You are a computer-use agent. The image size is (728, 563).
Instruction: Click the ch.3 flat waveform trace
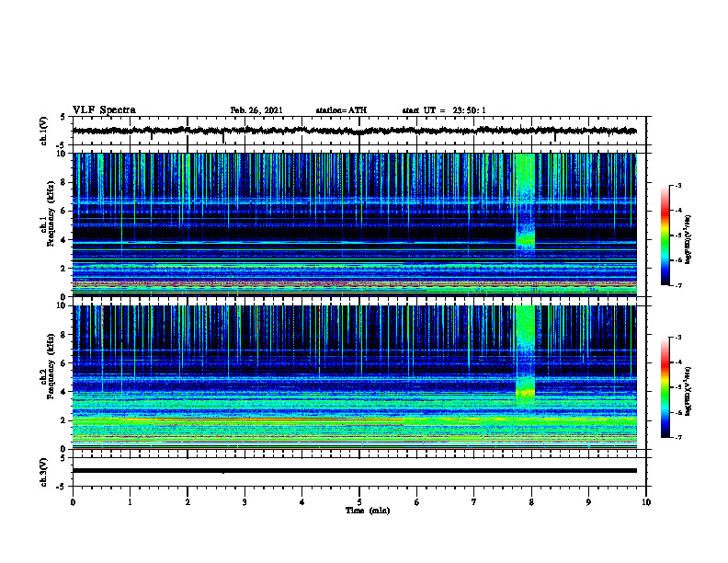tap(355, 471)
